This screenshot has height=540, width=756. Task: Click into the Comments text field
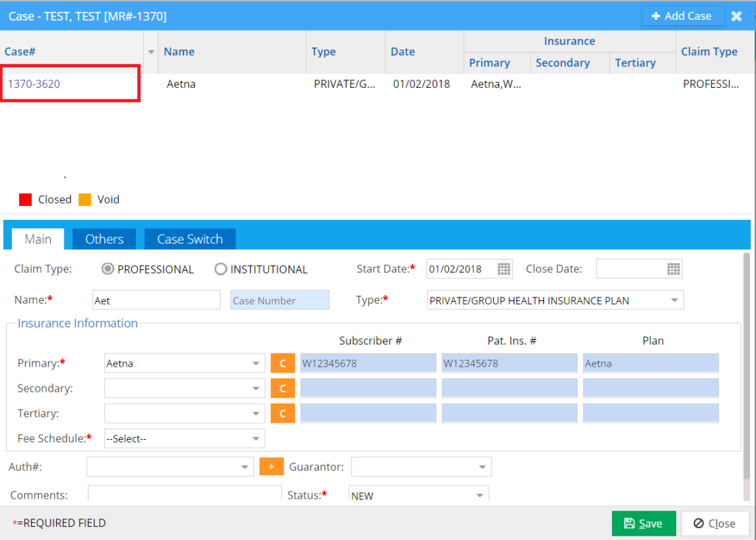click(185, 495)
